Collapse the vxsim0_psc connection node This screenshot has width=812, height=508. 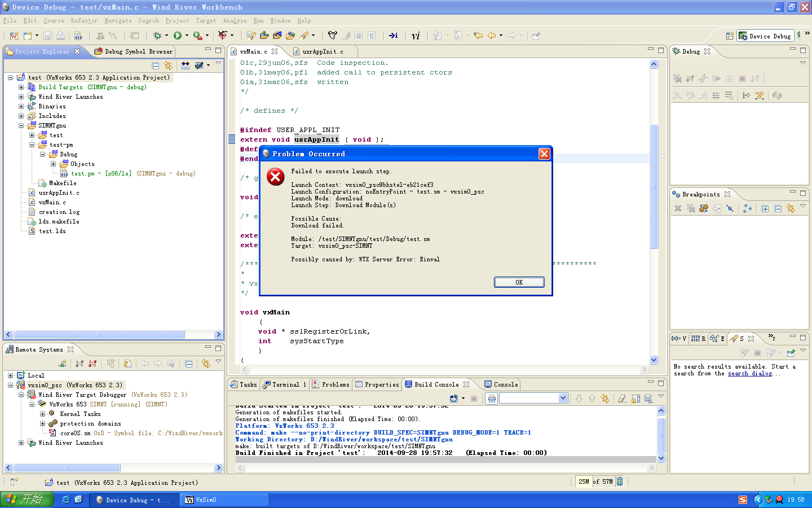pyautogui.click(x=11, y=386)
